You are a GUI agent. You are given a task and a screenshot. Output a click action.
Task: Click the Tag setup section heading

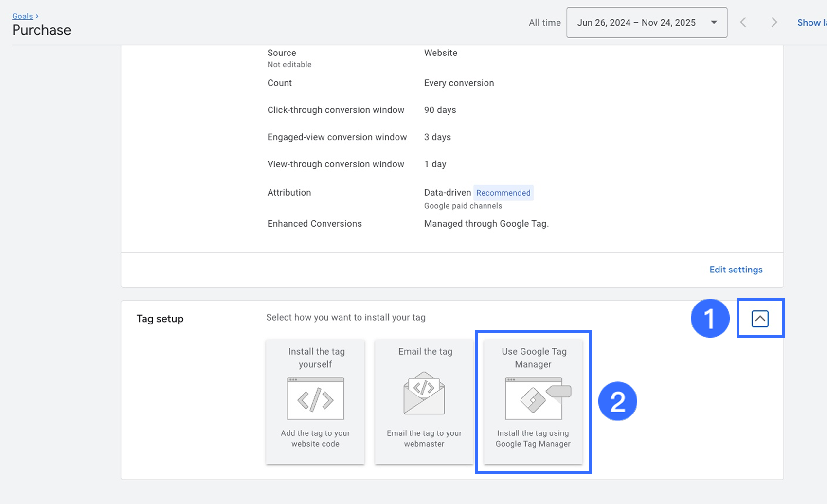(160, 319)
